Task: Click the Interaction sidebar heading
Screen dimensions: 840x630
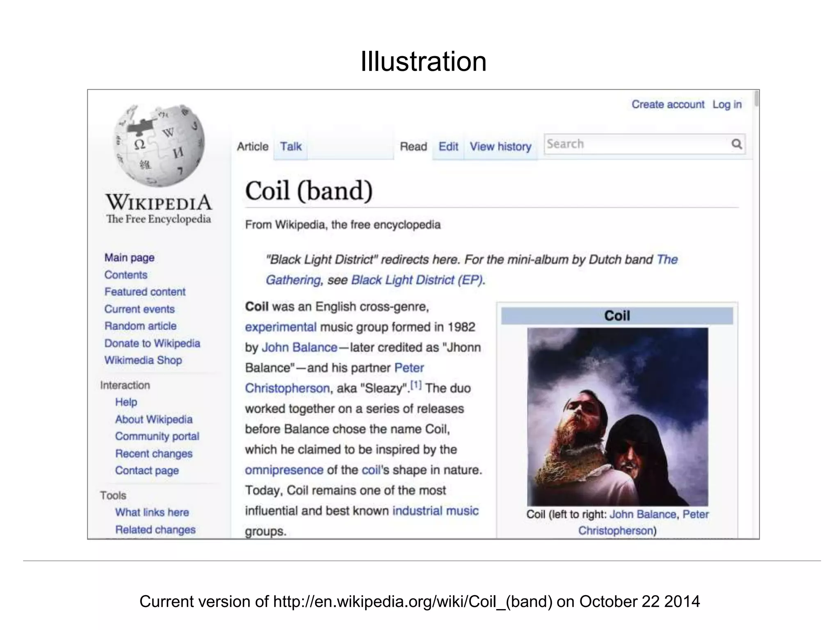Action: point(125,385)
